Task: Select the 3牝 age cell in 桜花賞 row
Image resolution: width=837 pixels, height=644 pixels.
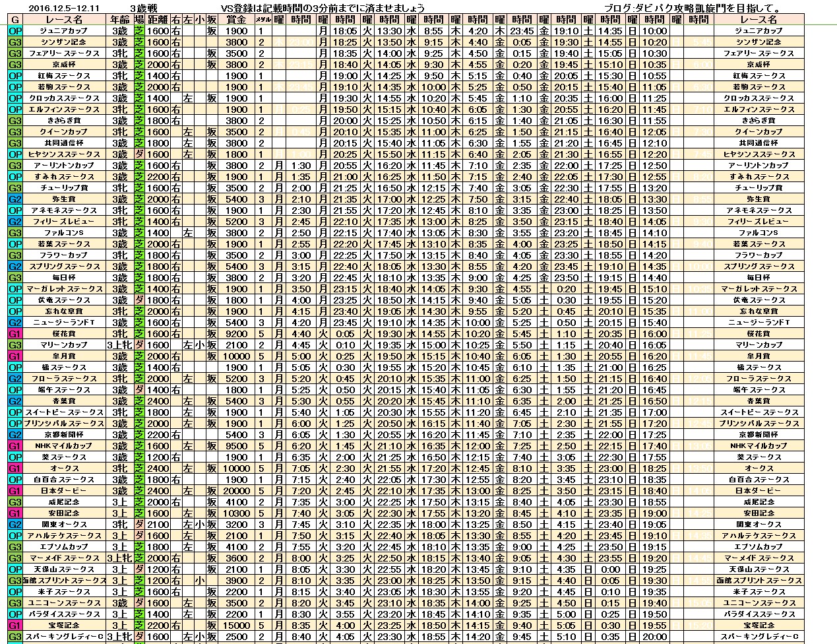Action: tap(119, 334)
